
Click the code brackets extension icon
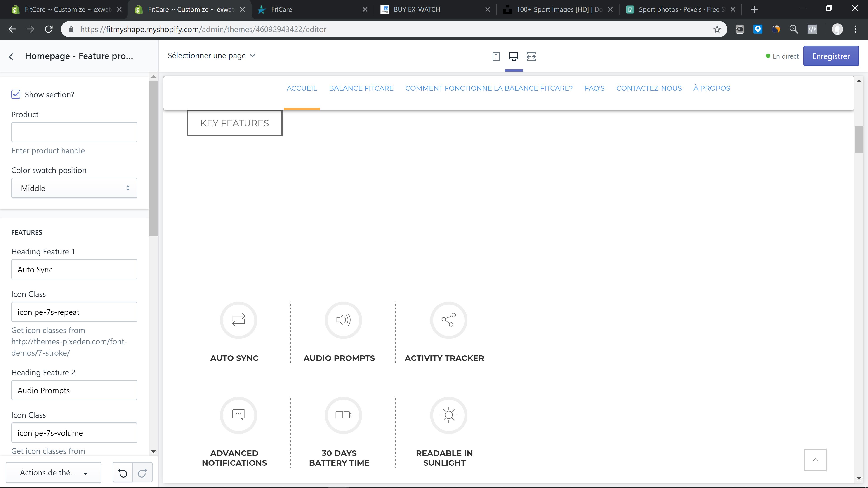click(812, 29)
